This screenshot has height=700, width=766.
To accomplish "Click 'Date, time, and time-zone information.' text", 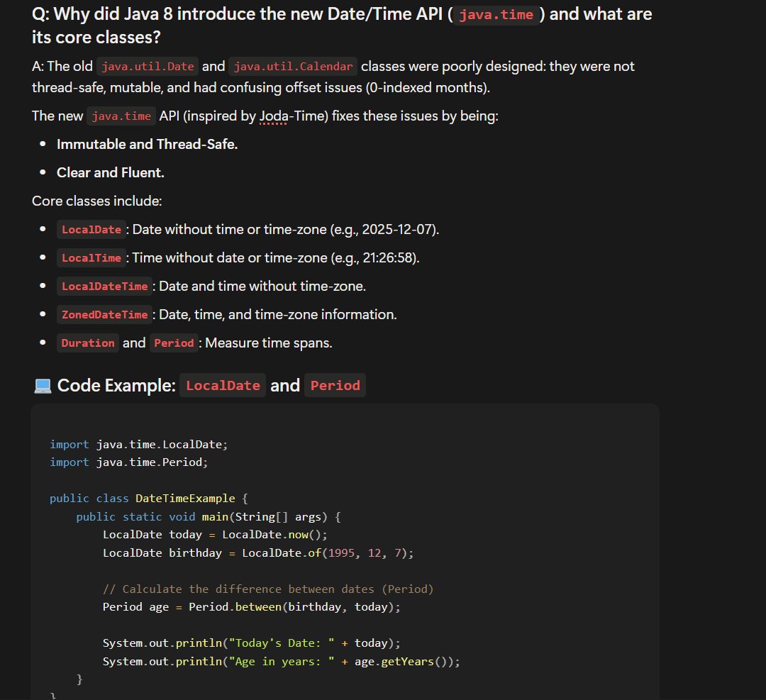I will (278, 315).
